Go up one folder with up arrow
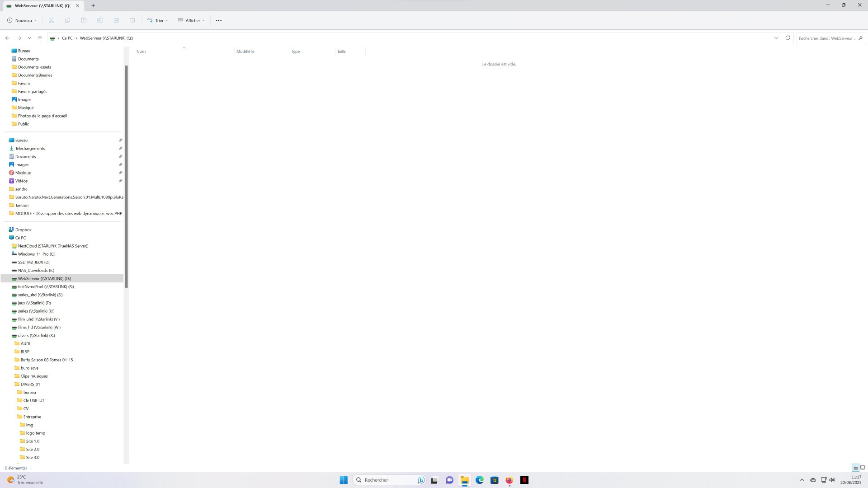Viewport: 868px width, 488px height. point(40,38)
